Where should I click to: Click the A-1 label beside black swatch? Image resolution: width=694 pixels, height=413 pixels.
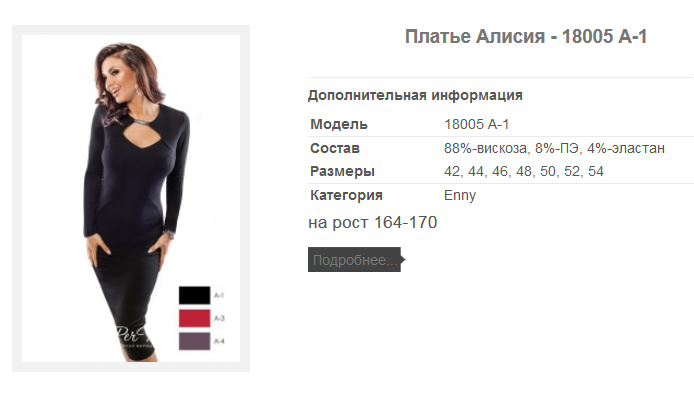(219, 295)
